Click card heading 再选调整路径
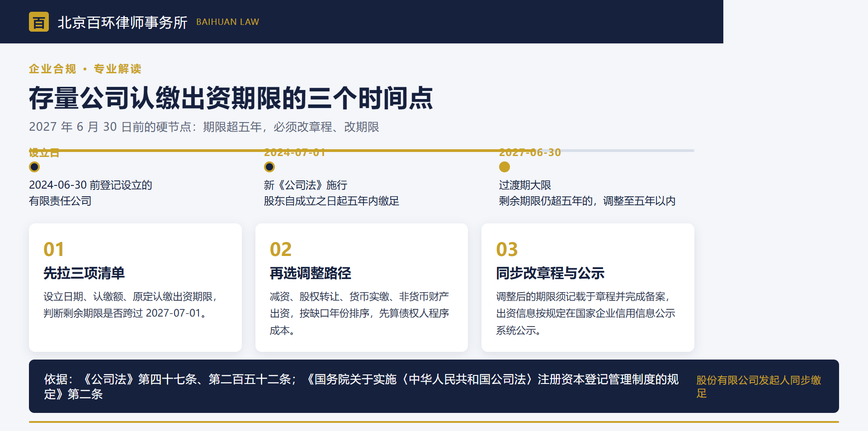Viewport: 868px width, 431px height. (311, 273)
